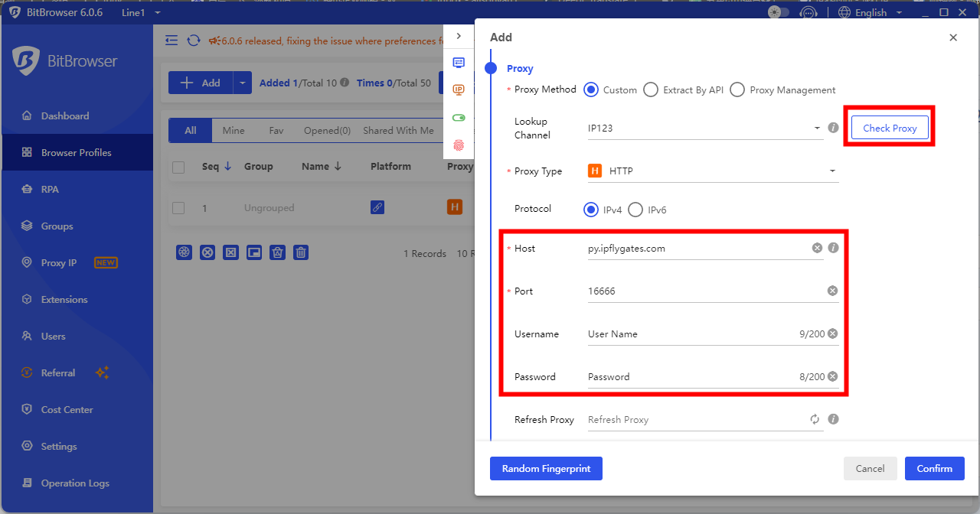Open the Line1 dropdown in title bar
This screenshot has height=514, width=980.
tap(142, 13)
